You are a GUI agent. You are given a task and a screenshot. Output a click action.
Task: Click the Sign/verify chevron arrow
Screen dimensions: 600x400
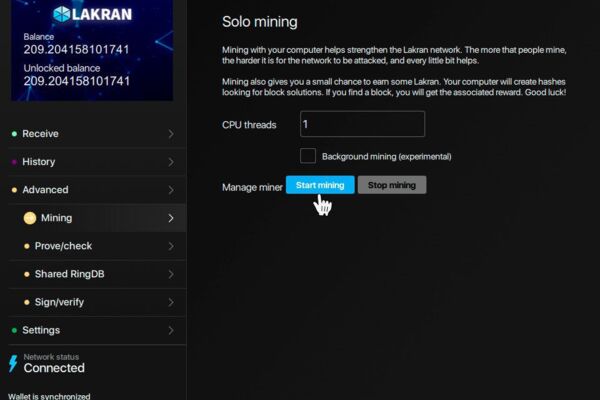click(x=171, y=302)
